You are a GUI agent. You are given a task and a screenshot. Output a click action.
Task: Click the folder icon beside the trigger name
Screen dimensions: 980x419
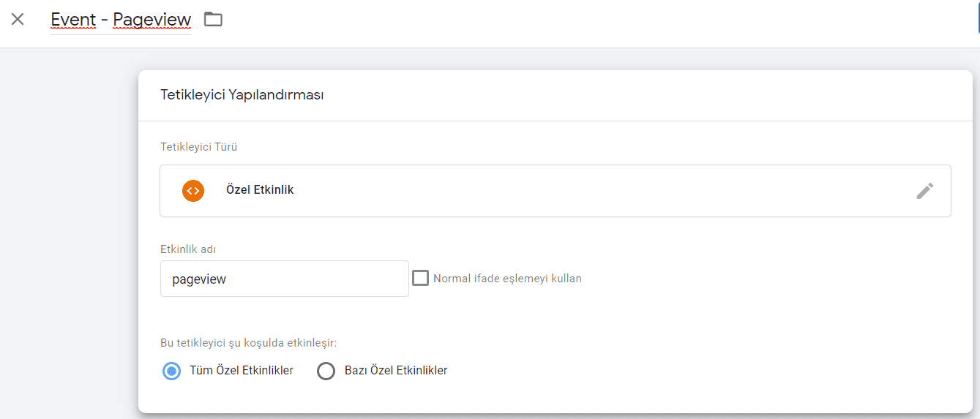tap(213, 20)
